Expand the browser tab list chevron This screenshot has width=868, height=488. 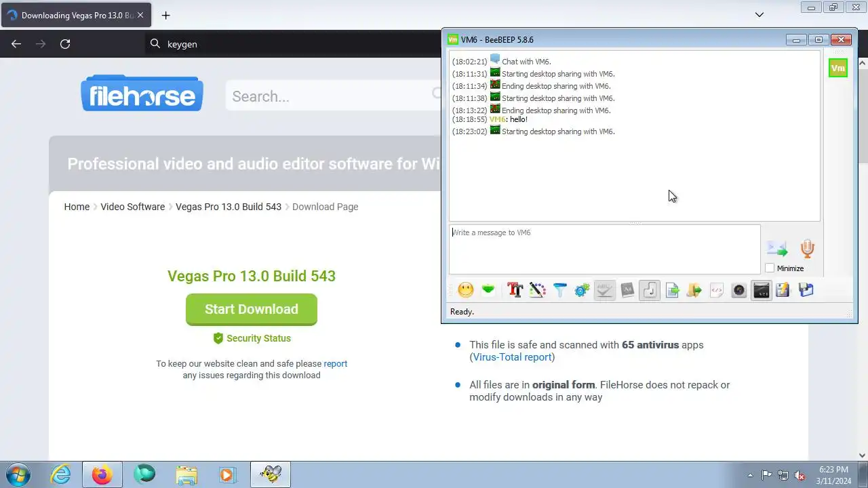(759, 15)
